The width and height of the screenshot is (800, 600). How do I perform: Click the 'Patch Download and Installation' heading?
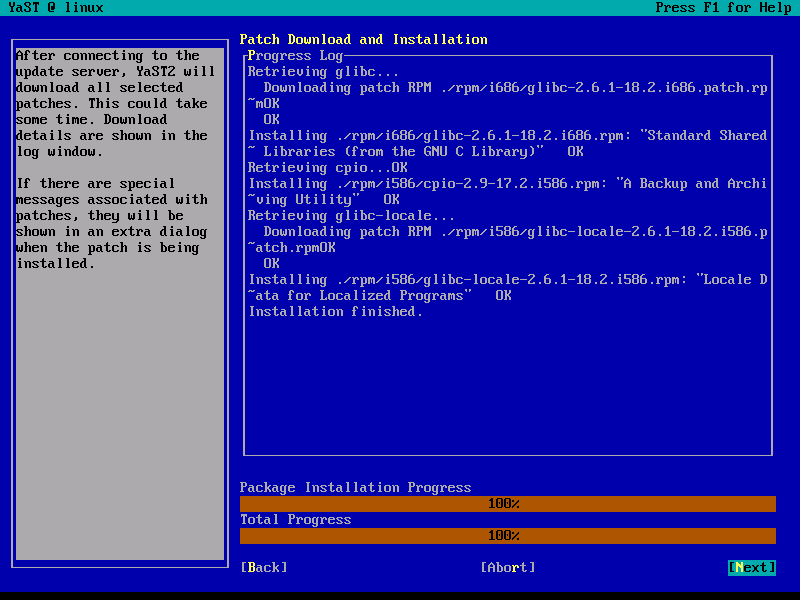point(363,40)
